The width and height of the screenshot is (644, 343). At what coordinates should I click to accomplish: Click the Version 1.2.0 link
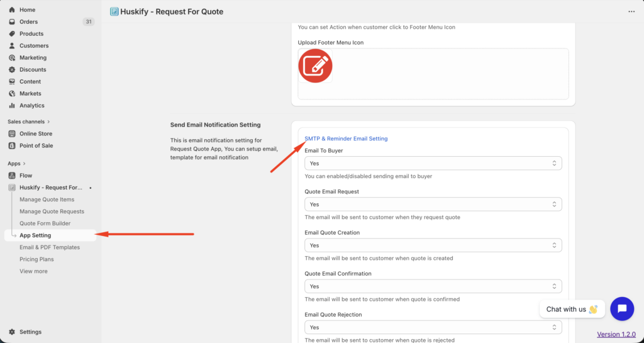click(616, 334)
